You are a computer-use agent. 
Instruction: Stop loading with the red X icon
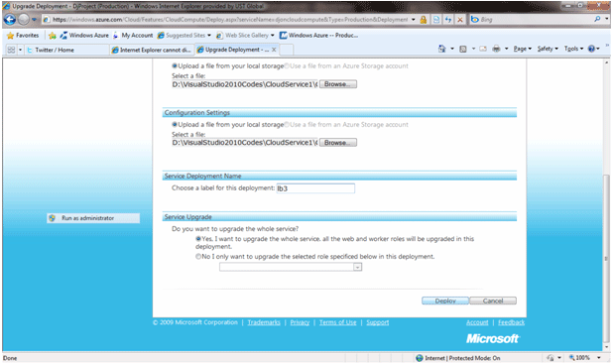pos(460,20)
